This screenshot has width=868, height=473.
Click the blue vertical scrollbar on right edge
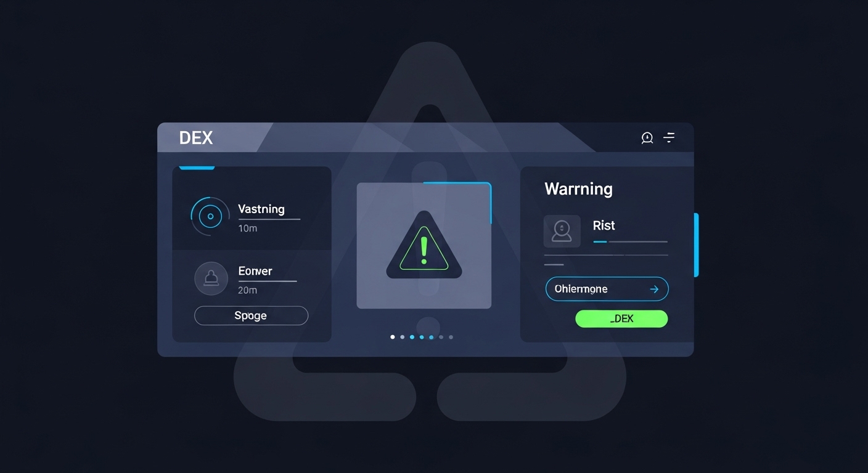click(x=696, y=245)
